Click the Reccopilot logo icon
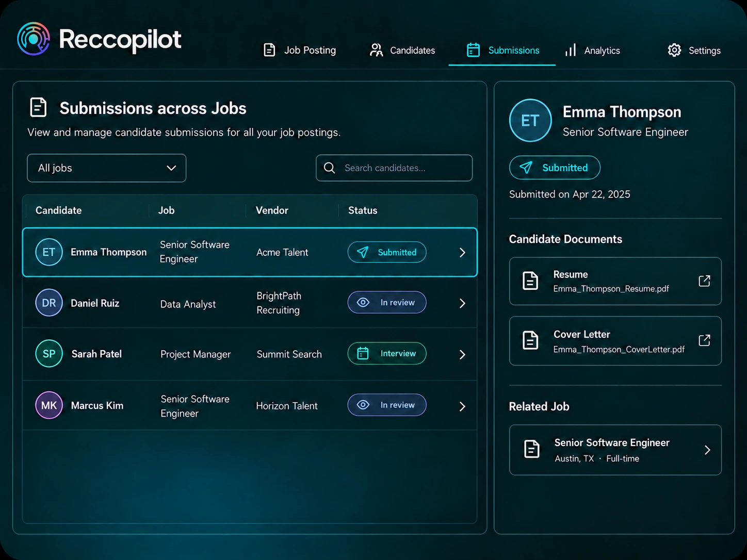 pos(34,39)
